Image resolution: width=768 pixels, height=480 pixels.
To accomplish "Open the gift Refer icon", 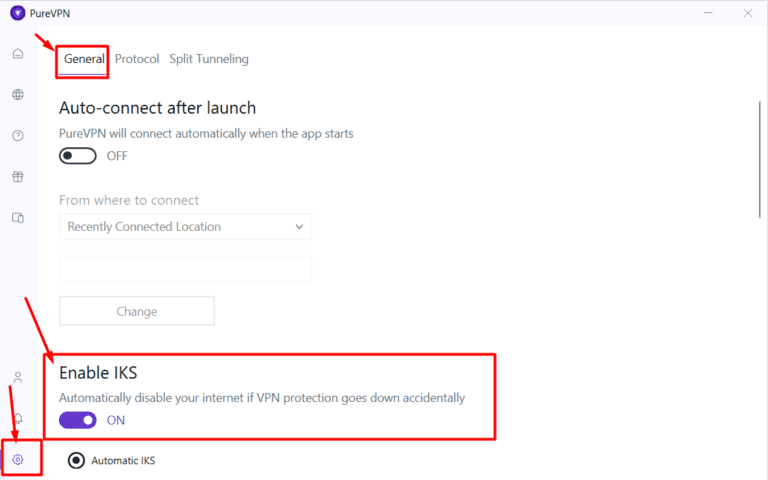I will (18, 177).
